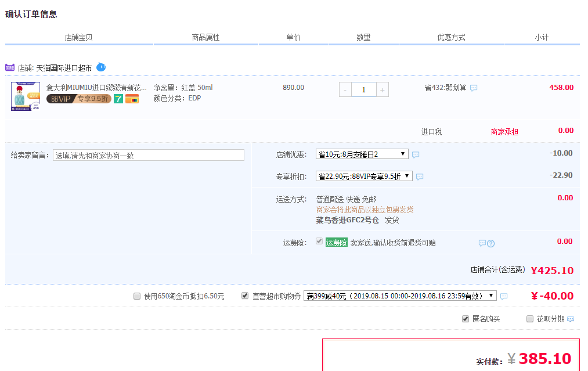Click the ¥425.10 store total amount
The height and width of the screenshot is (371, 588).
point(553,271)
